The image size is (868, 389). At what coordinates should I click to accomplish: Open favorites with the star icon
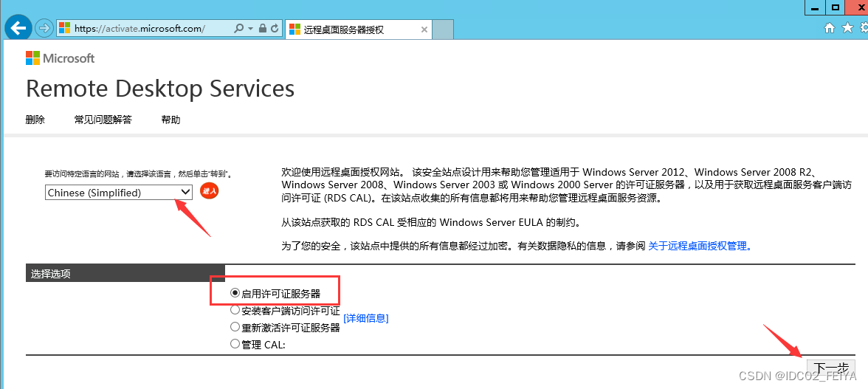(847, 27)
